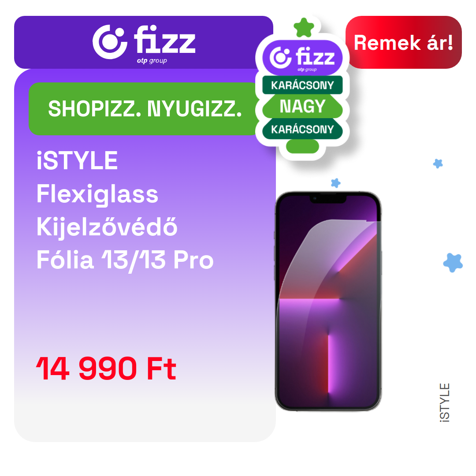Viewport: 476px width, 476px height.
Task: Click the fizz otp group logo banner
Action: pyautogui.click(x=144, y=42)
